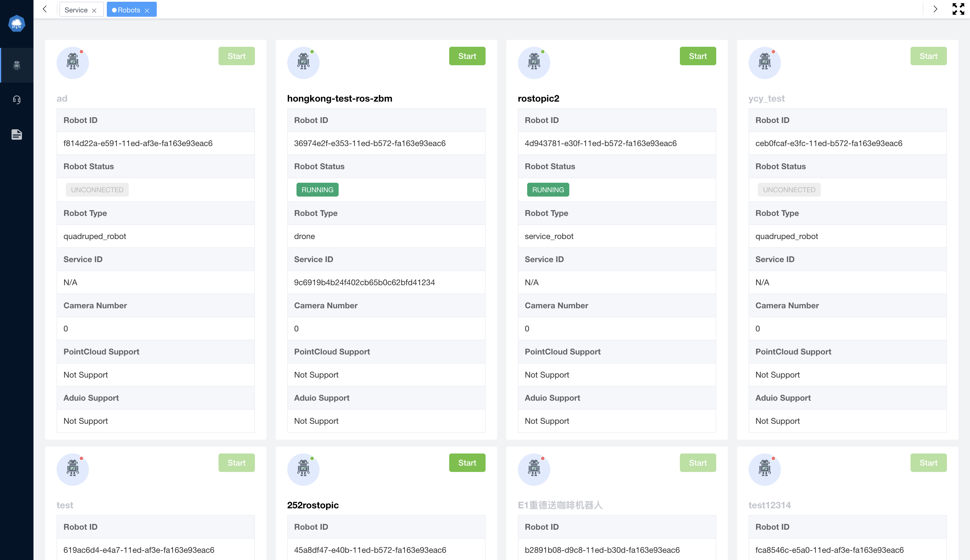Toggle fullscreen mode icon
The height and width of the screenshot is (560, 970).
click(x=958, y=9)
